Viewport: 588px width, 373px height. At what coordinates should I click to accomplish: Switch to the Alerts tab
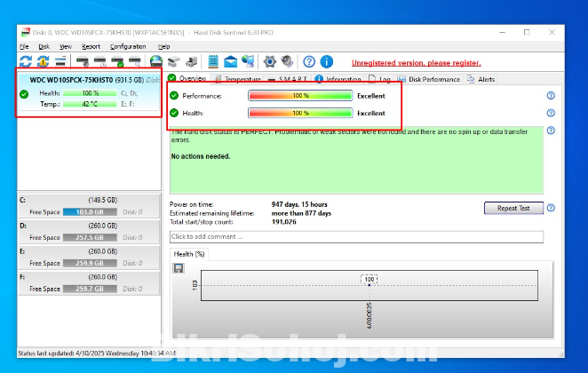(x=481, y=79)
